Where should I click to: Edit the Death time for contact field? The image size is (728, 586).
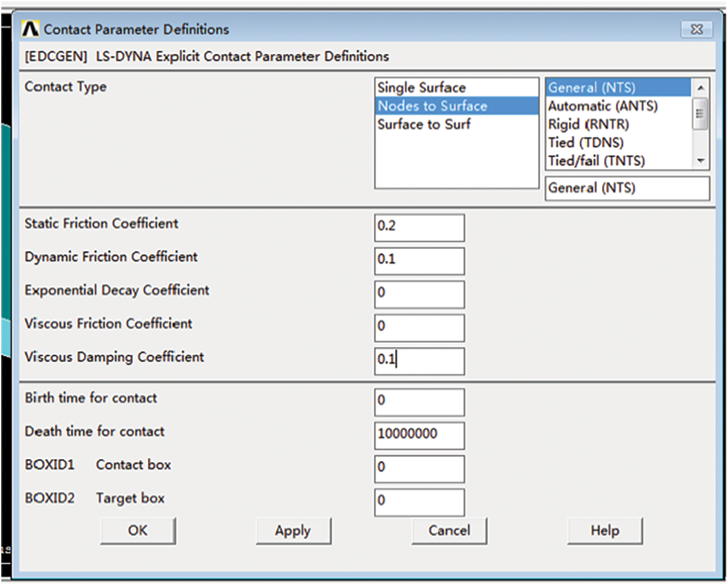[x=419, y=435]
